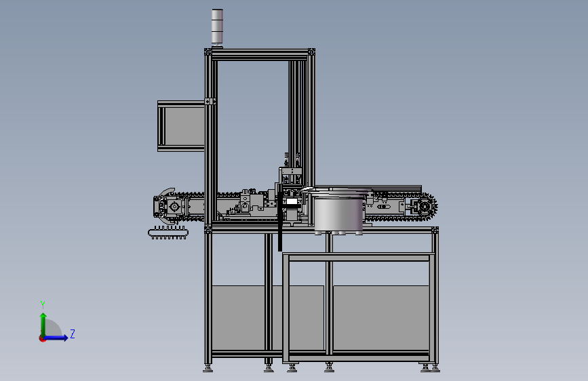Viewport: 588px width, 381px height.
Task: Select the vibratory bowl feeder drum
Action: (x=338, y=214)
